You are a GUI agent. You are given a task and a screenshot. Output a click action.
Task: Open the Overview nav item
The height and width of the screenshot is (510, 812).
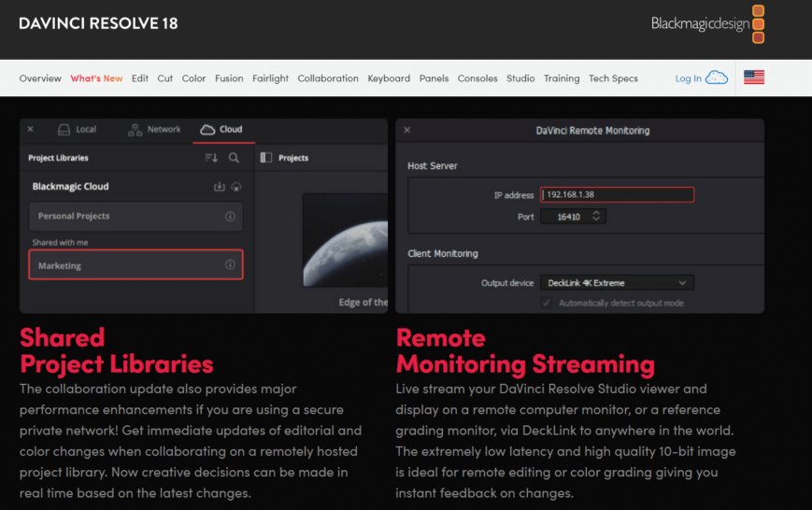point(40,78)
